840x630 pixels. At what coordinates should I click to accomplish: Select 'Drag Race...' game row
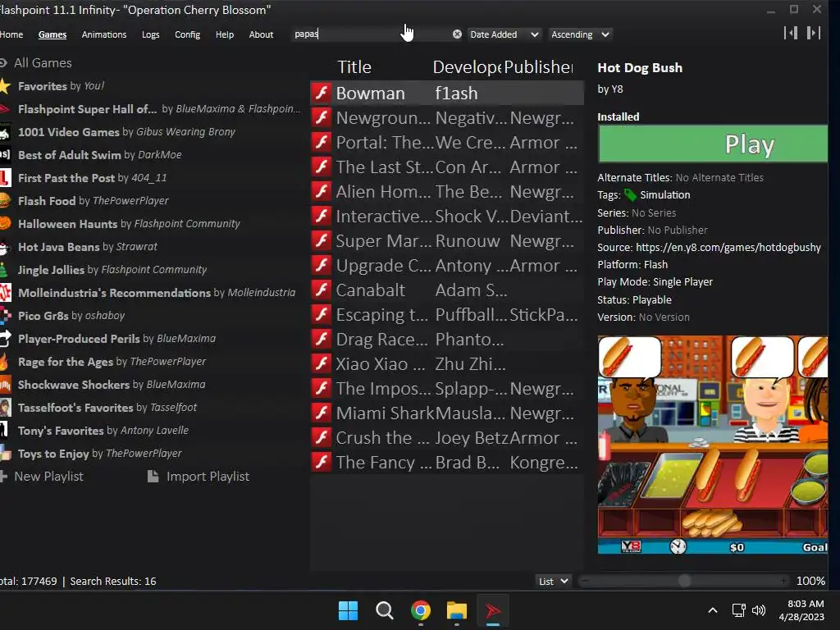447,339
